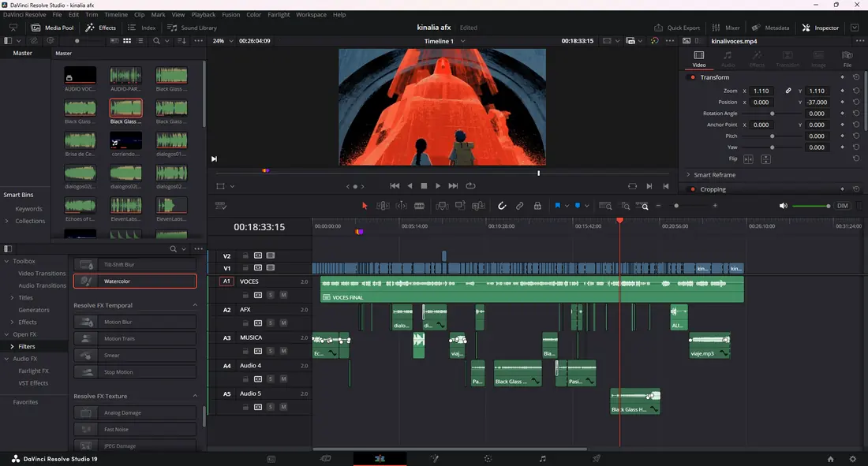Mute the MUSICA A3 track
The width and height of the screenshot is (868, 466).
[283, 351]
